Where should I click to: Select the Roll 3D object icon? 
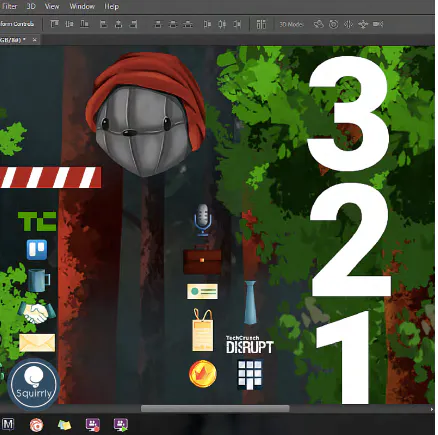pos(333,24)
